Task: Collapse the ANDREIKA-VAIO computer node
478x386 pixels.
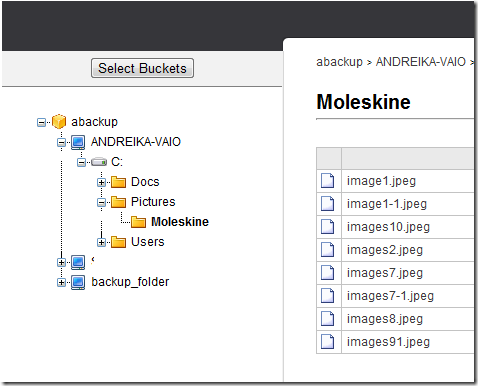Action: pos(61,142)
